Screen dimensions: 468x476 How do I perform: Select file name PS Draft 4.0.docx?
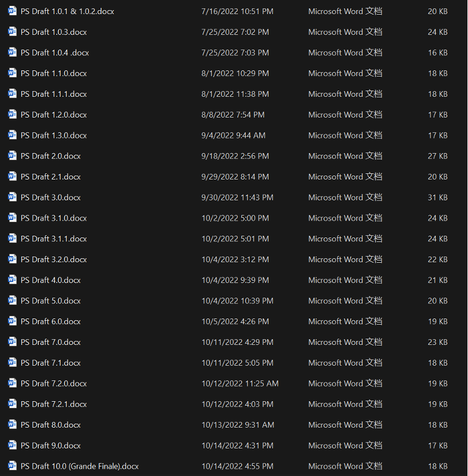[x=51, y=280]
